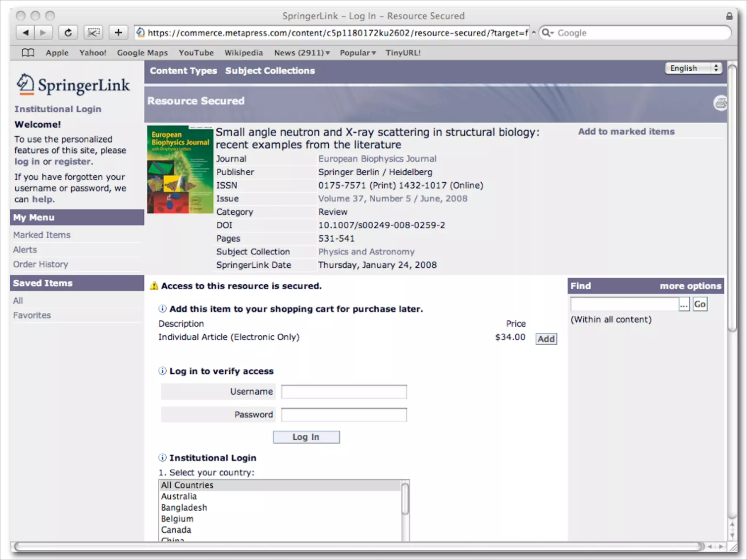Open Alerts in My Menu

[x=25, y=250]
